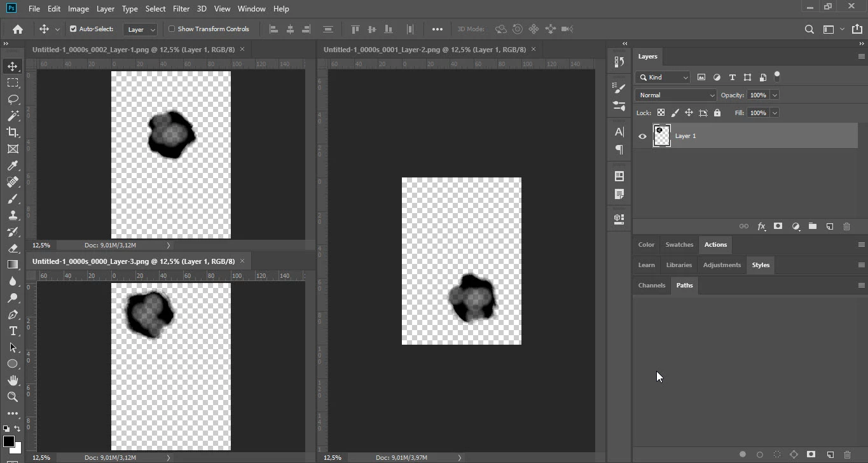Screen dimensions: 868x463
Task: Select the Horizontal Type tool
Action: pos(13,331)
